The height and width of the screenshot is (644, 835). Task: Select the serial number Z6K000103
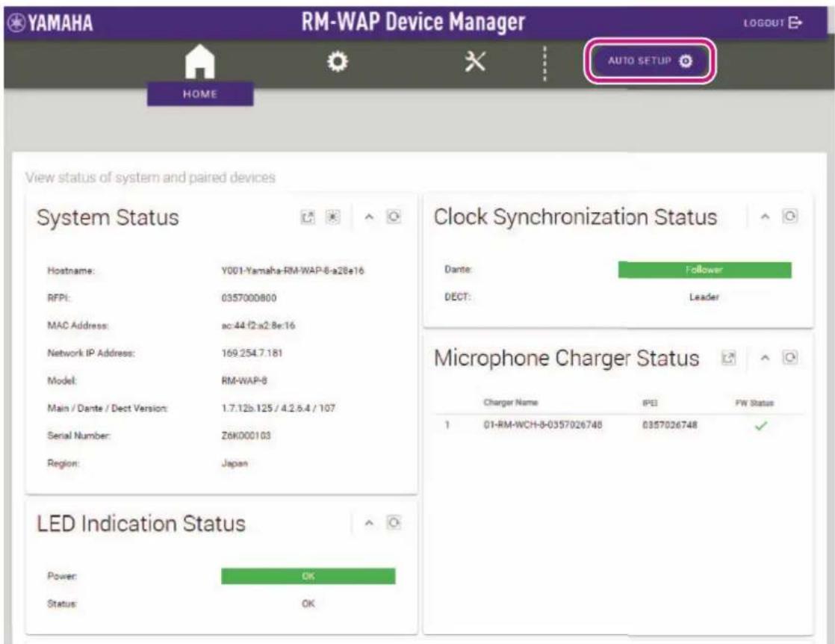click(x=246, y=436)
